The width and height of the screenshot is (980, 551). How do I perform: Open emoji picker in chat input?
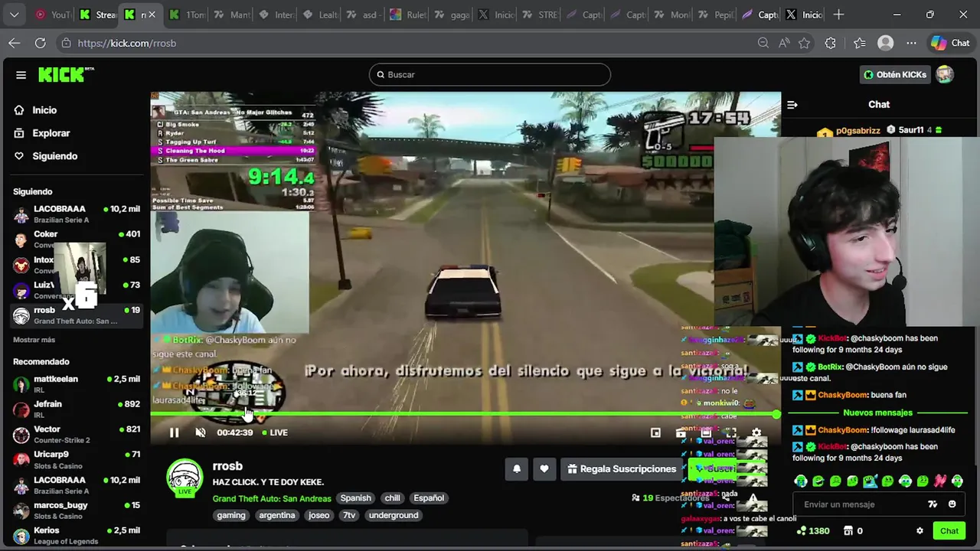[x=952, y=504]
